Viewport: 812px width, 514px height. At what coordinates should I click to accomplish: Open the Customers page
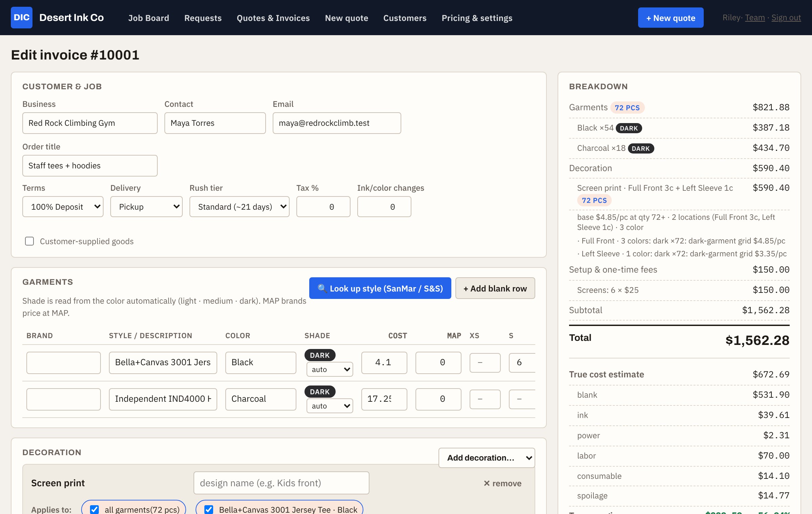pyautogui.click(x=405, y=18)
